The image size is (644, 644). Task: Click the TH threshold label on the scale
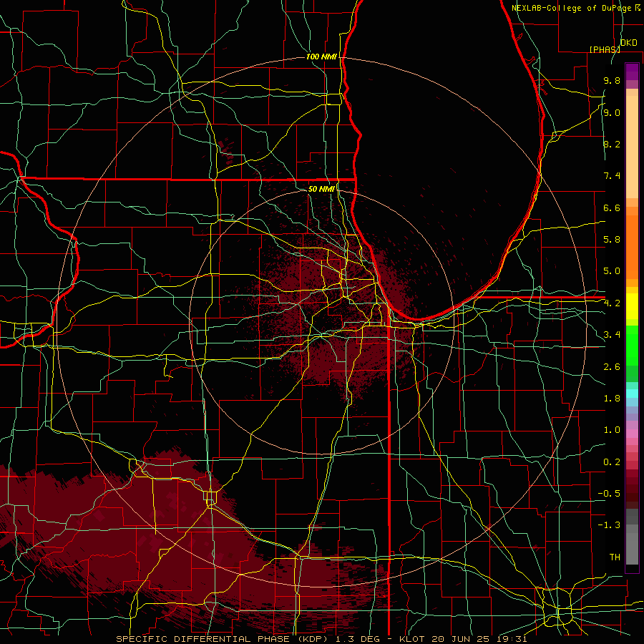coord(615,557)
